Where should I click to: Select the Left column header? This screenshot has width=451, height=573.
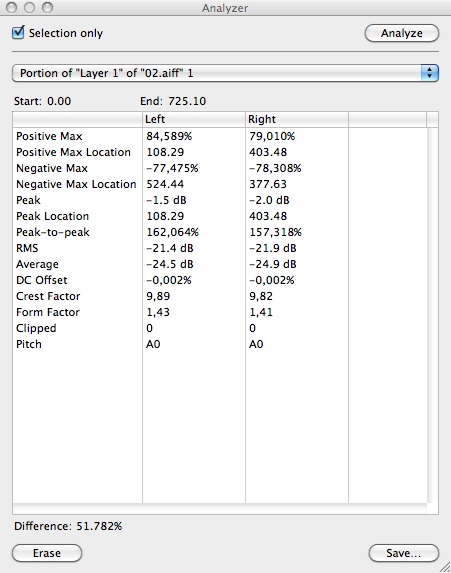tap(194, 119)
